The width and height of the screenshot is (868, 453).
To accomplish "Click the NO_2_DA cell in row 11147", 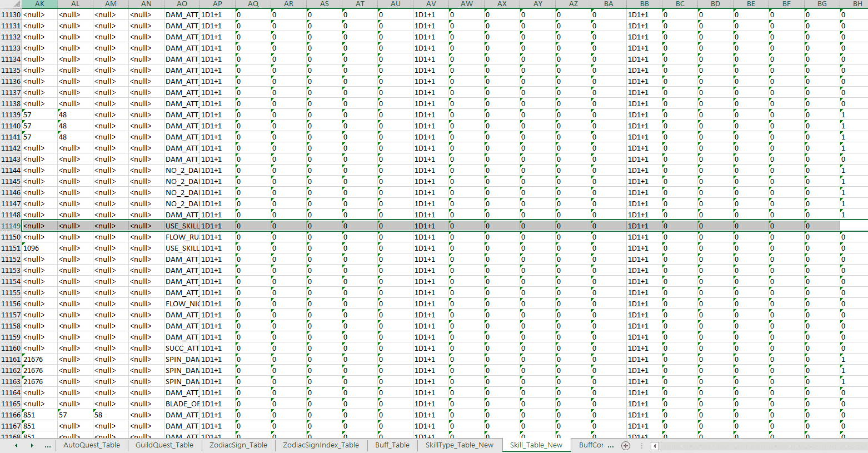I will click(182, 204).
